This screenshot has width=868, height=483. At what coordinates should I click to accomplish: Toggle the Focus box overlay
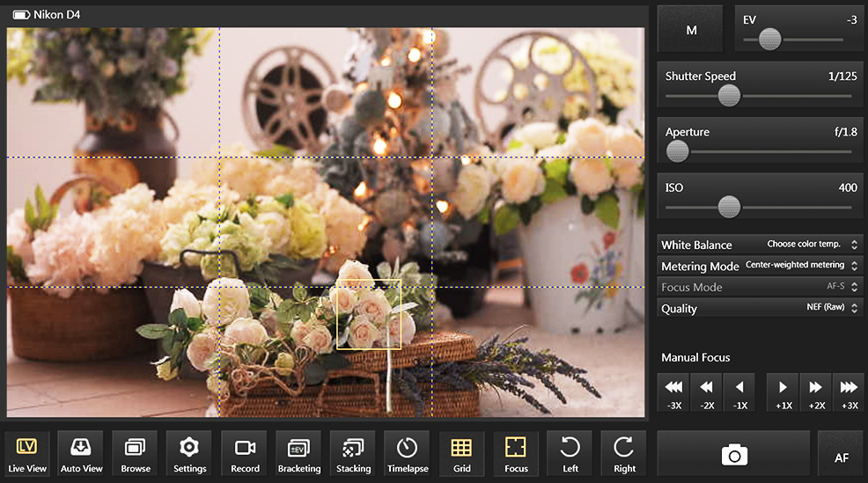516,454
